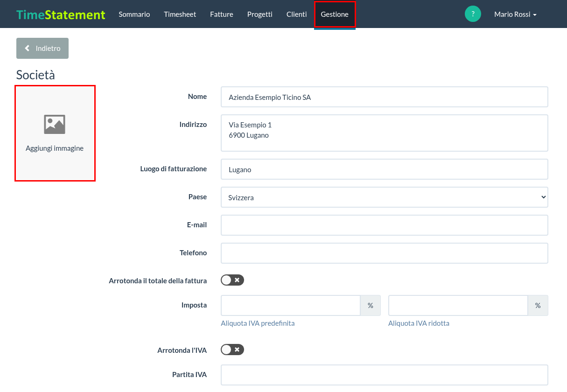Toggle Arrotonda il totale della fattura switch
The image size is (567, 392).
(x=232, y=280)
